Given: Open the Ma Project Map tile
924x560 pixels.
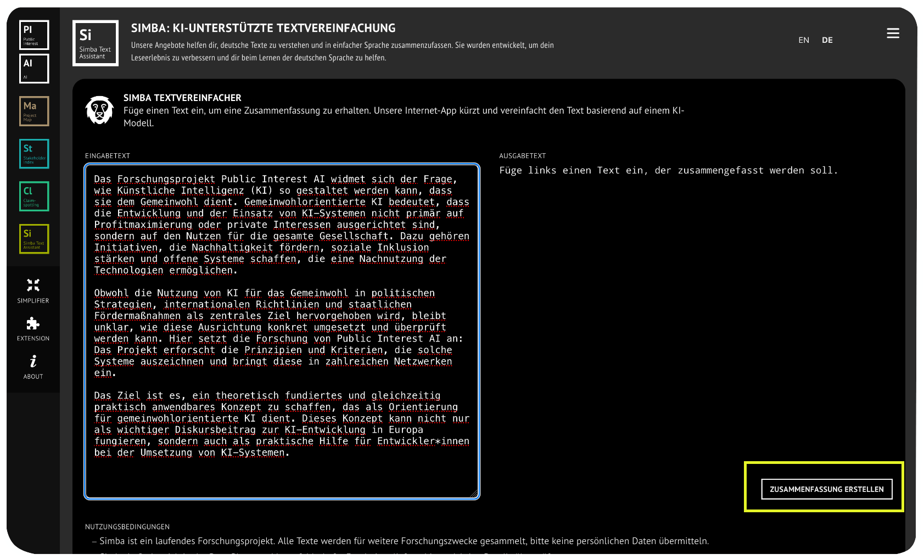Looking at the screenshot, I should pyautogui.click(x=34, y=111).
